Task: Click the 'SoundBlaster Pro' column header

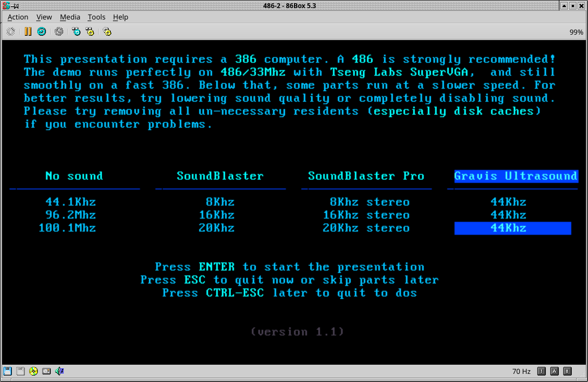Action: (366, 176)
